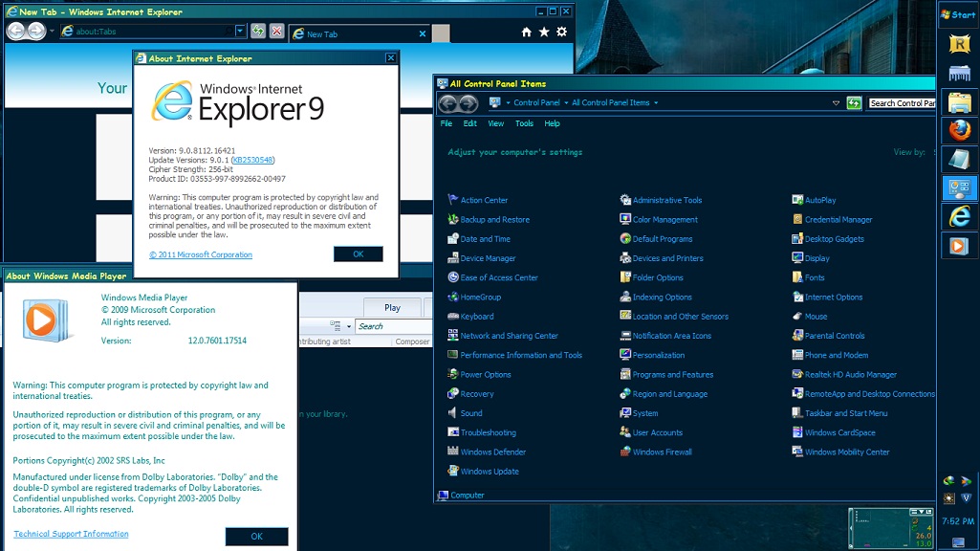980x551 pixels.
Task: Open Administrative Tools icon
Action: click(x=625, y=200)
